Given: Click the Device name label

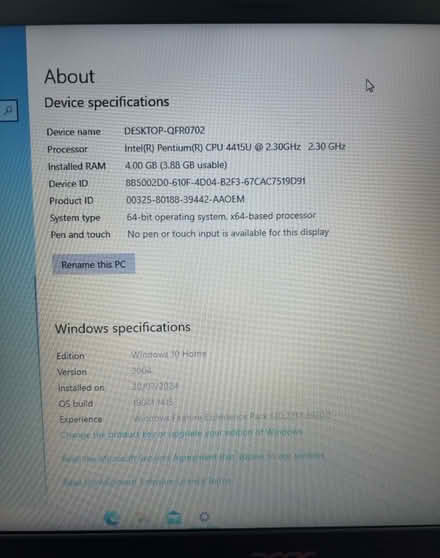Looking at the screenshot, I should click(x=74, y=132).
